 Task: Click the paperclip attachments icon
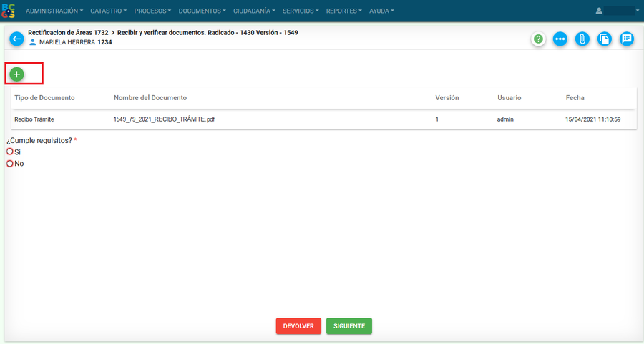coord(582,39)
